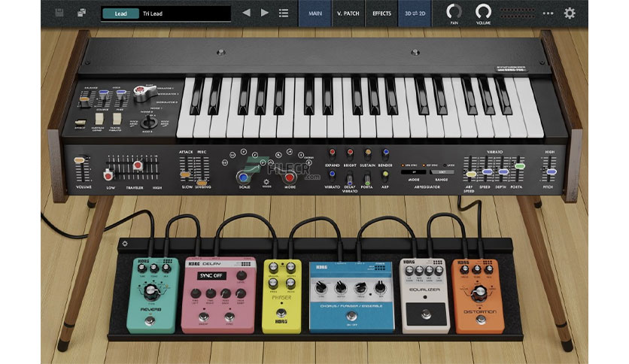
Task: Toggle the Reverb pedal footswitch
Action: [x=150, y=320]
